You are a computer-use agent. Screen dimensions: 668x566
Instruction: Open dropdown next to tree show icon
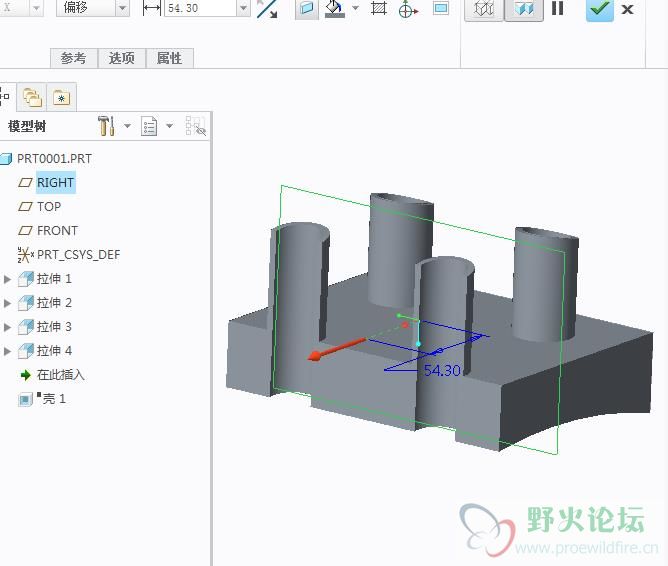point(170,126)
